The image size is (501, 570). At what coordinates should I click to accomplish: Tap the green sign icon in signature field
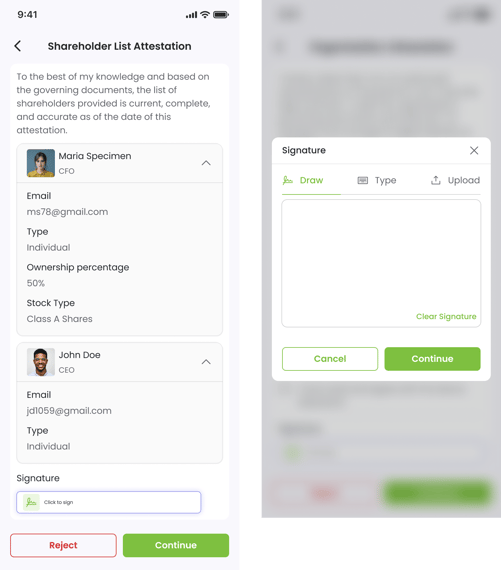[x=31, y=502]
